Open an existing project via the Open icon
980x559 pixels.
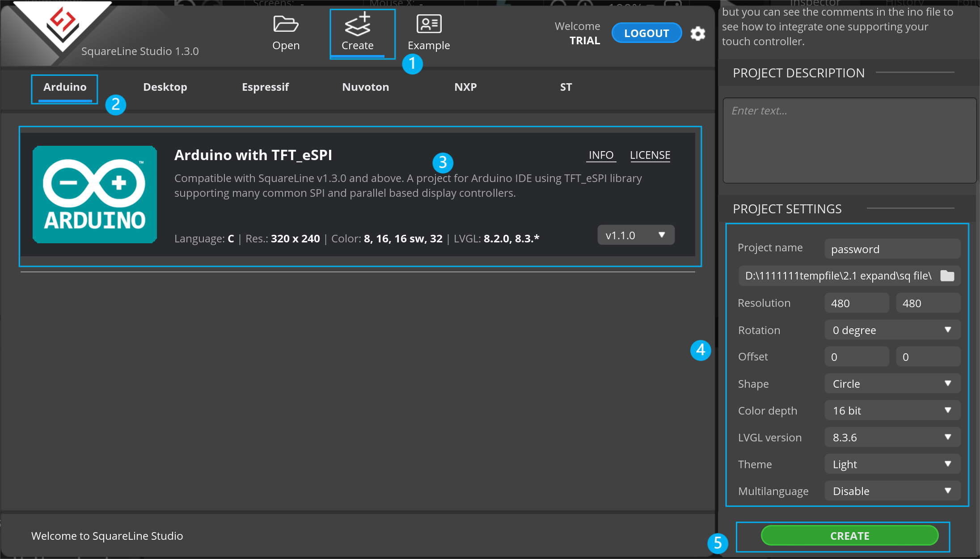(286, 31)
